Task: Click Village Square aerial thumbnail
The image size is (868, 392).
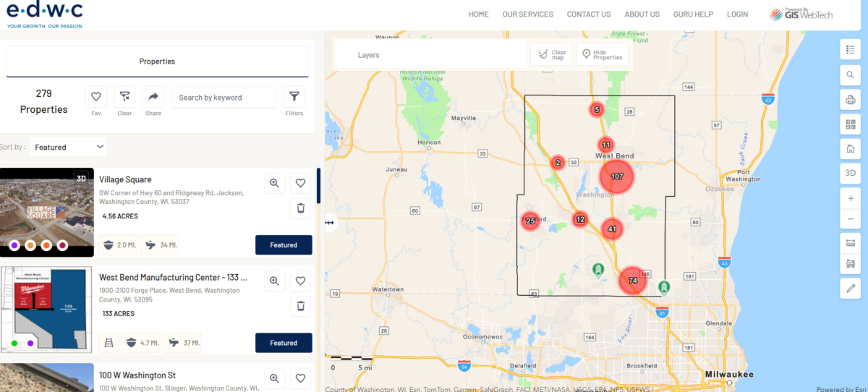Action: 47,213
